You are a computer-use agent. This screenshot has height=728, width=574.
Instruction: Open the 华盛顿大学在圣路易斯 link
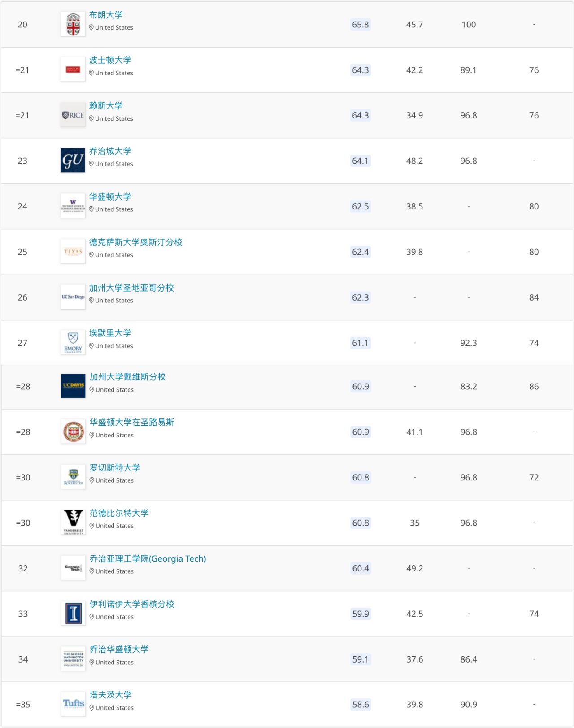tap(132, 422)
